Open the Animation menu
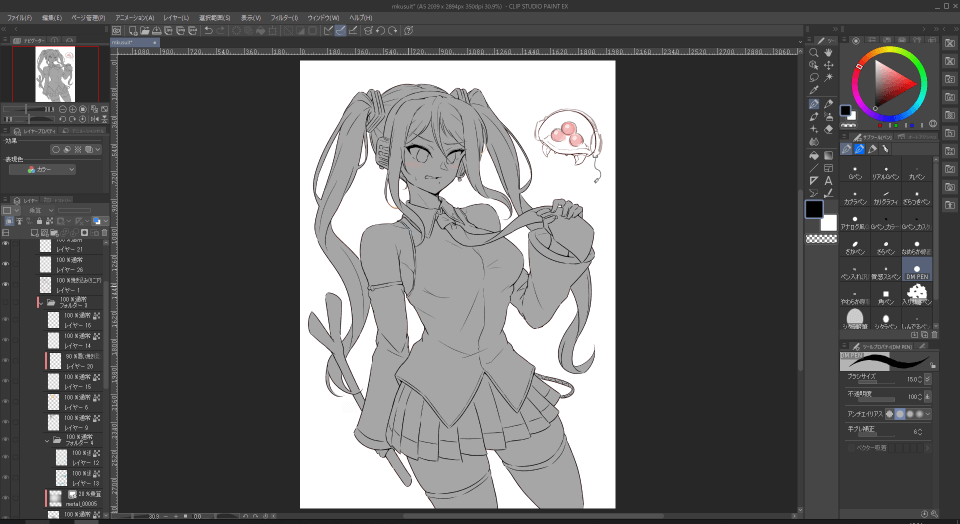This screenshot has height=524, width=960. tap(135, 18)
